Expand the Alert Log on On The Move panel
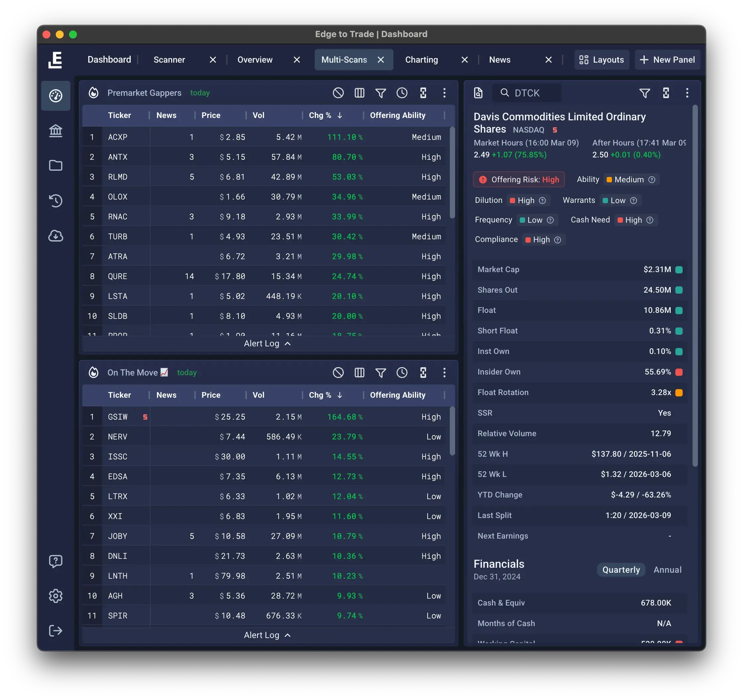The height and width of the screenshot is (700, 743). 268,635
